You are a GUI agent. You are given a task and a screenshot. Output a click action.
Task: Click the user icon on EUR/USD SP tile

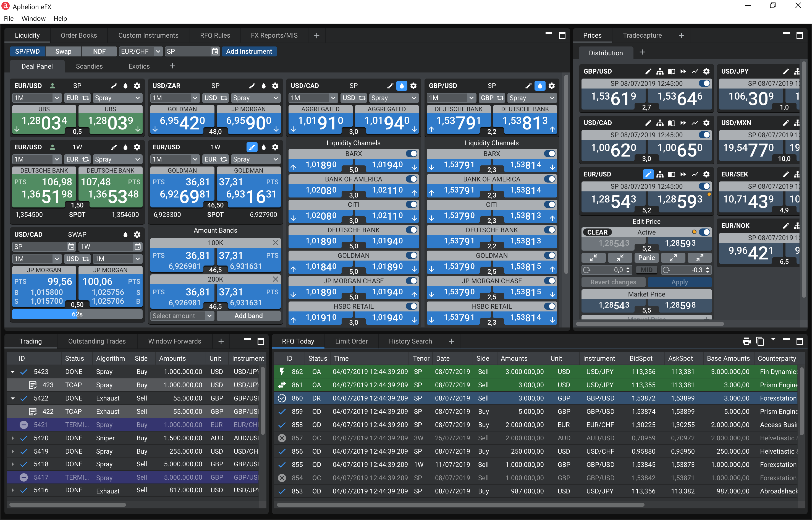pos(52,86)
